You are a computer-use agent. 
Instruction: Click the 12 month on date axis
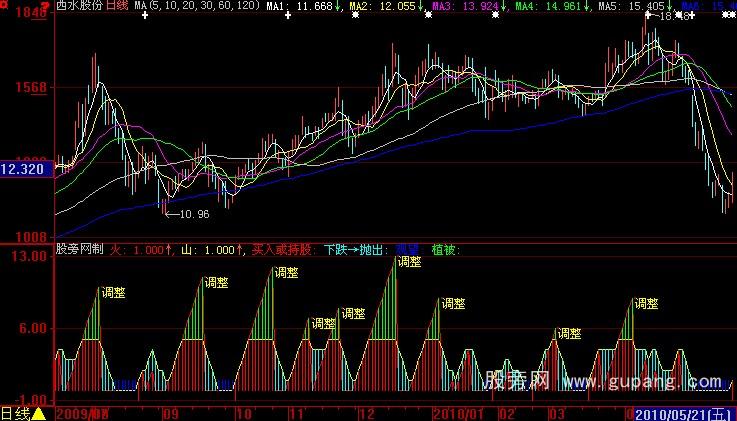366,414
